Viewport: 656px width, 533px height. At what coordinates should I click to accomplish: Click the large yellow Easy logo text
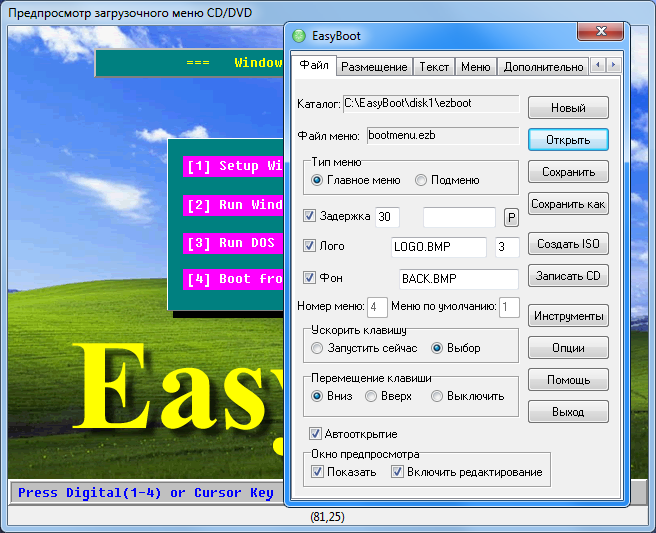click(178, 389)
